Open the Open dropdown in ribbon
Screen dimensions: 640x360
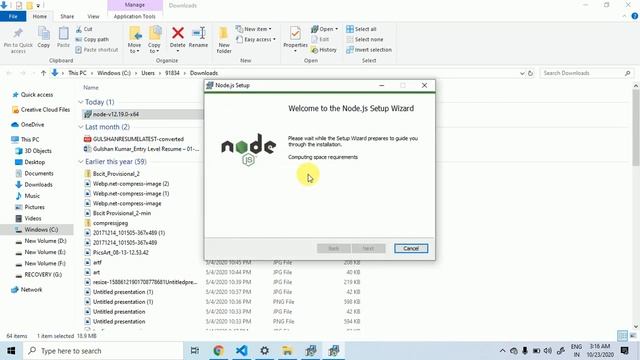pyautogui.click(x=324, y=29)
